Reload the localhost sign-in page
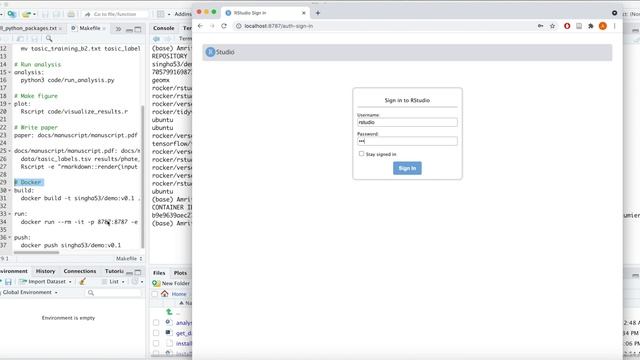The width and height of the screenshot is (640, 360). click(x=224, y=26)
